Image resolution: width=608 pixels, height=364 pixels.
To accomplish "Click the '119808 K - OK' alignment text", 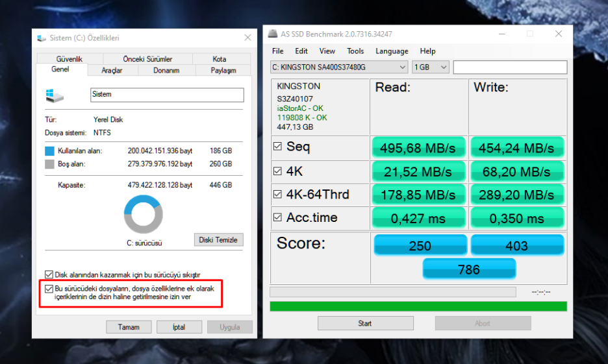I will (302, 117).
